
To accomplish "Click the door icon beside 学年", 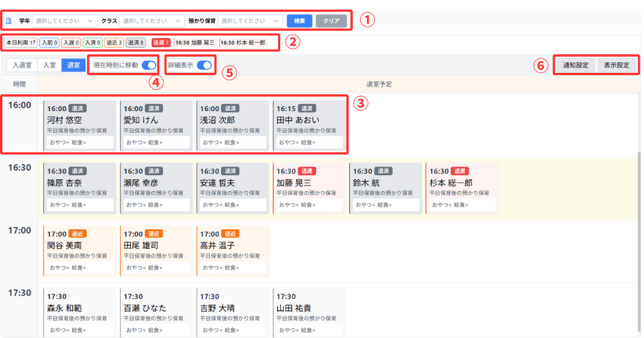I will (8, 21).
